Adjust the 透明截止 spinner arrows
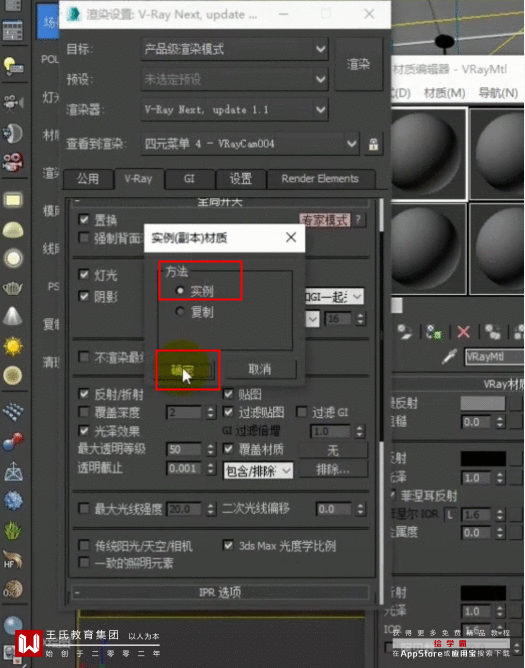This screenshot has height=668, width=525. [211, 468]
